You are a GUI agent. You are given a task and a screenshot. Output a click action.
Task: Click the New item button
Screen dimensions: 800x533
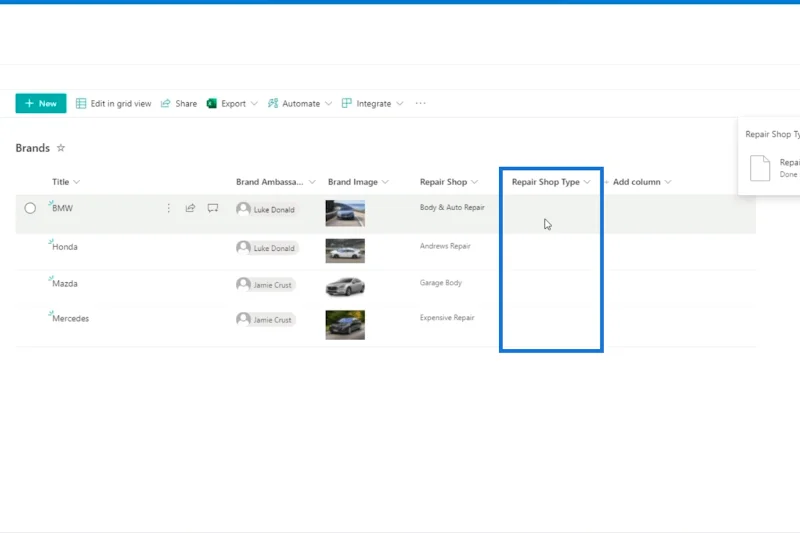[41, 104]
